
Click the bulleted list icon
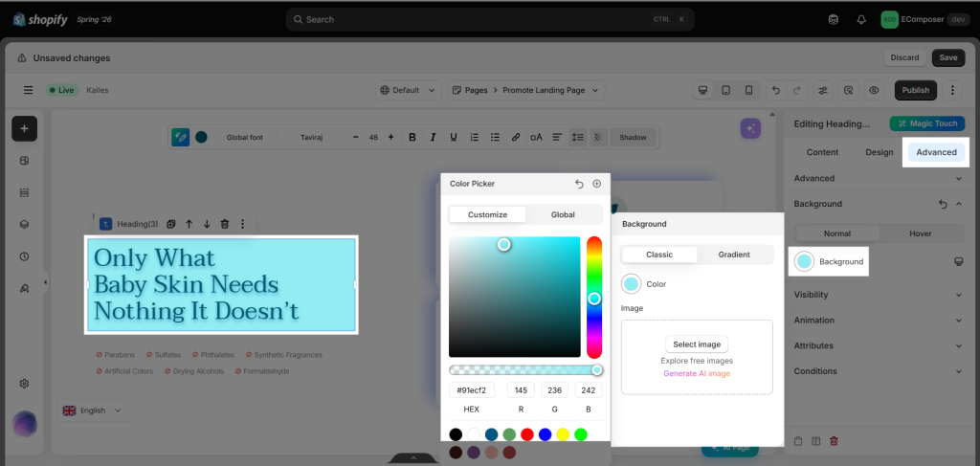[495, 138]
